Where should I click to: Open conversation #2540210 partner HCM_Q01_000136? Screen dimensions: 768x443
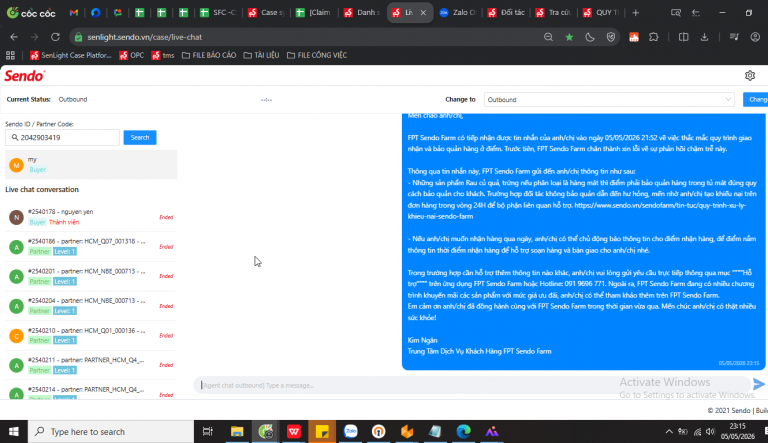point(91,335)
